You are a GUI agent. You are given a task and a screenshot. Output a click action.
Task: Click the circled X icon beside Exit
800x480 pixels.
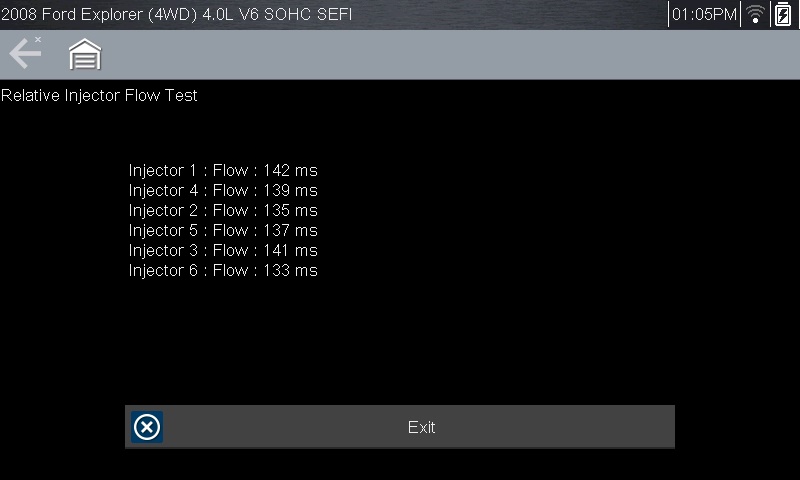click(x=147, y=427)
